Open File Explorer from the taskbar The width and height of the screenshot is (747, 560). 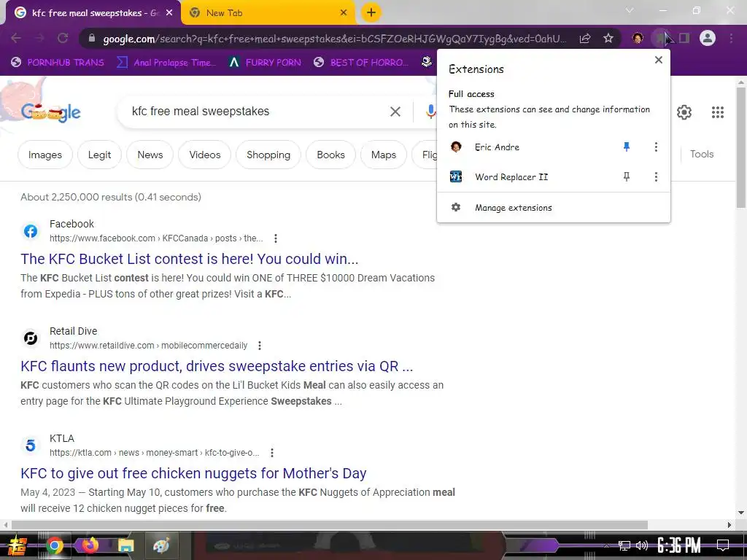tap(125, 545)
